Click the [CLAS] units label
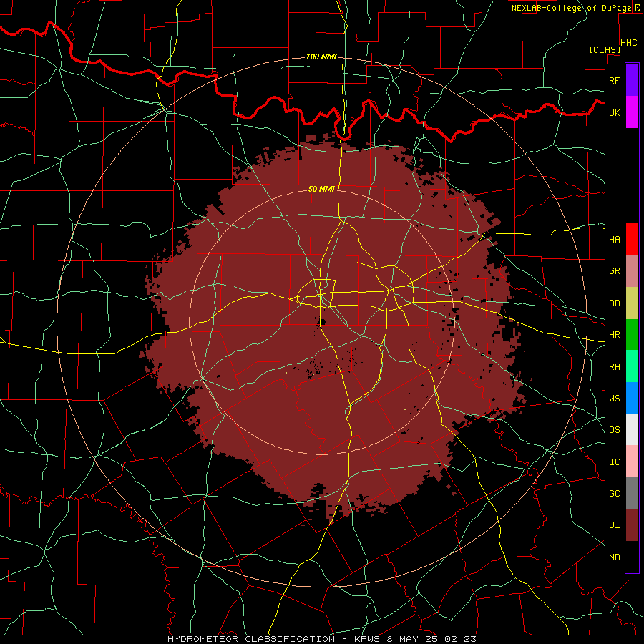This screenshot has width=644, height=644. tap(605, 49)
